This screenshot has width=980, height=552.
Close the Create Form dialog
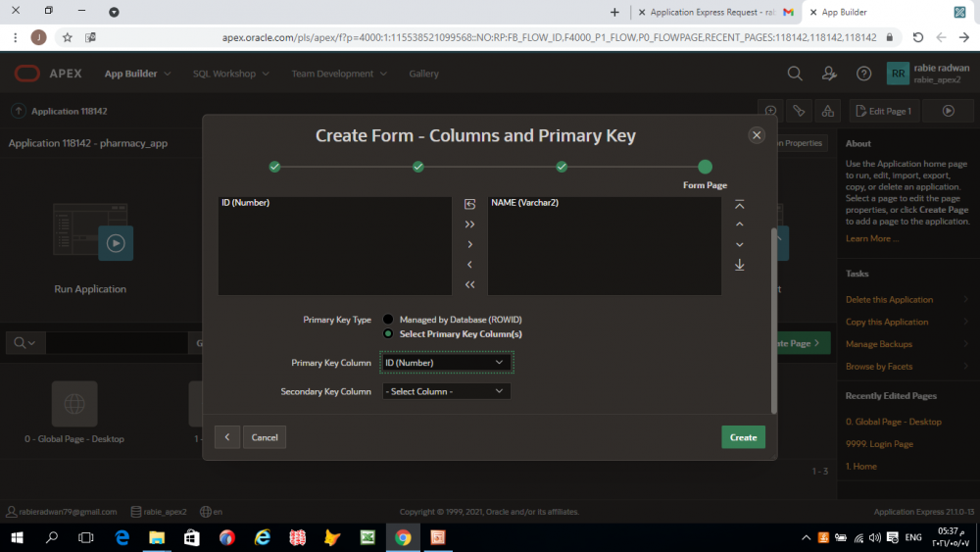[757, 135]
